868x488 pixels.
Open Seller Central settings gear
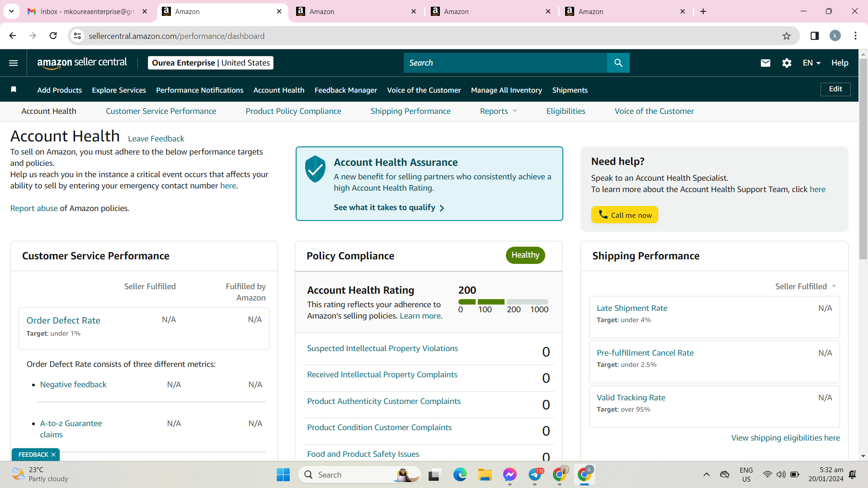click(787, 63)
